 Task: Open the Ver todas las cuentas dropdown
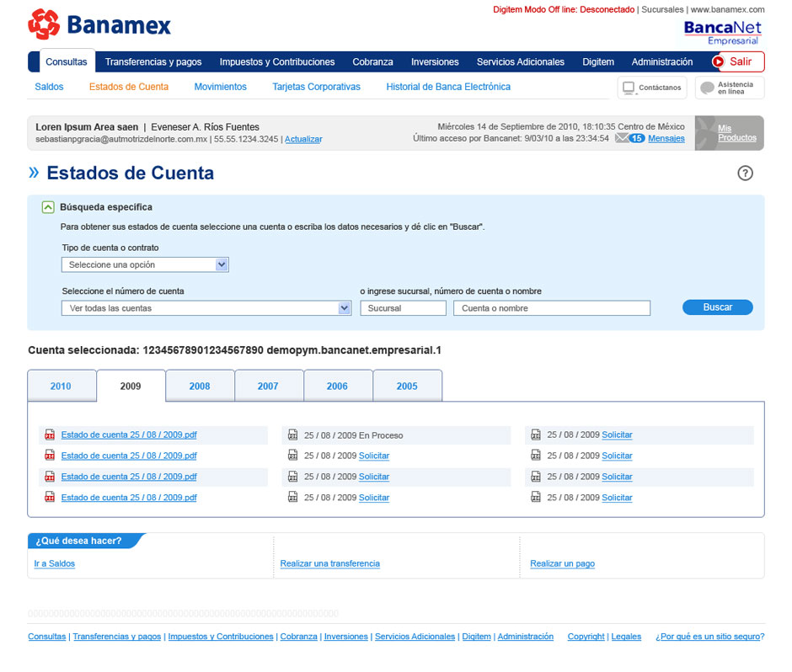tap(206, 308)
